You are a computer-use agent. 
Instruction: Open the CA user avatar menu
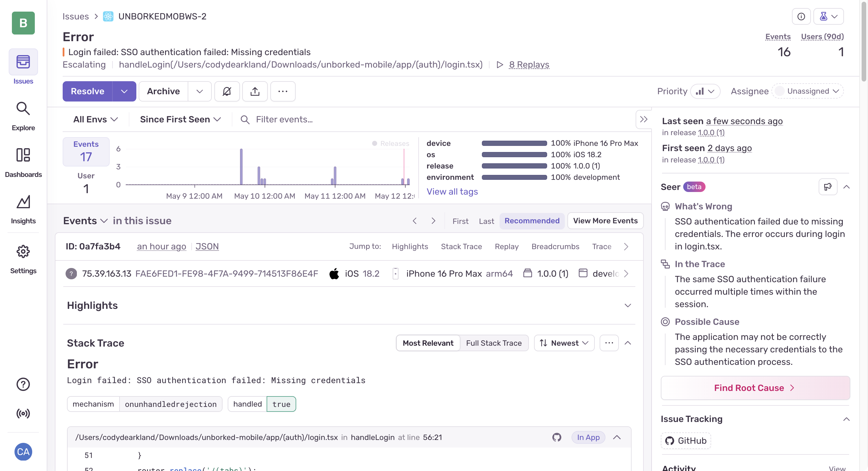[x=23, y=452]
